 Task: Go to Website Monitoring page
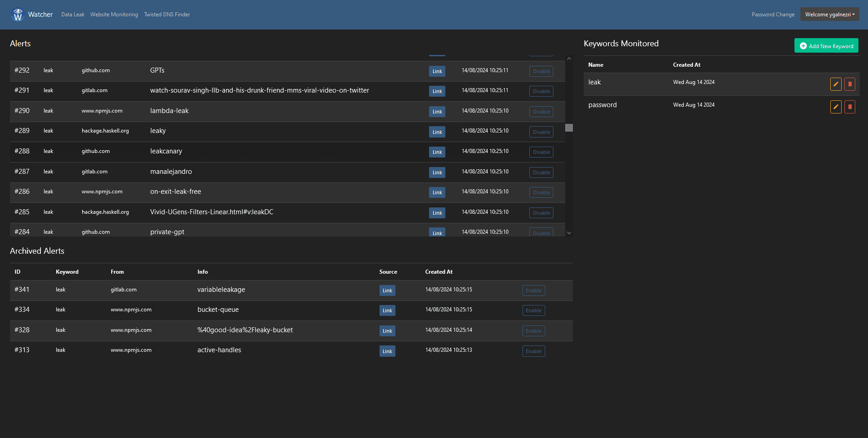point(114,15)
